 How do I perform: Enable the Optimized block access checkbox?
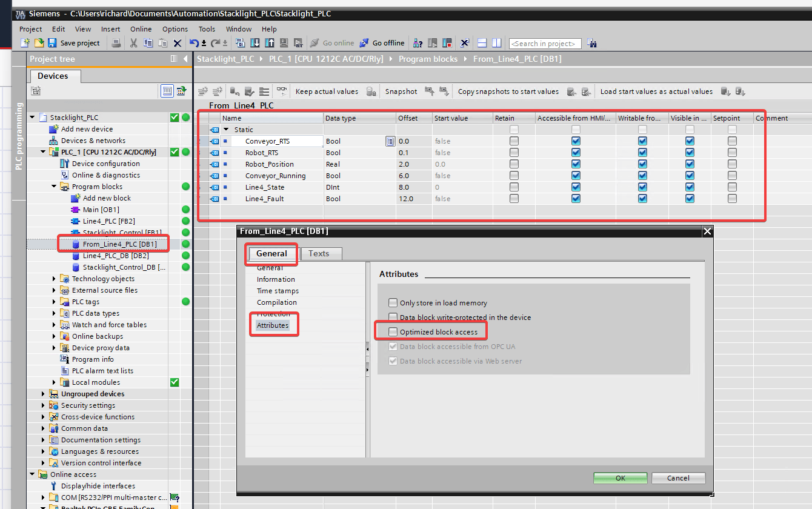tap(393, 331)
